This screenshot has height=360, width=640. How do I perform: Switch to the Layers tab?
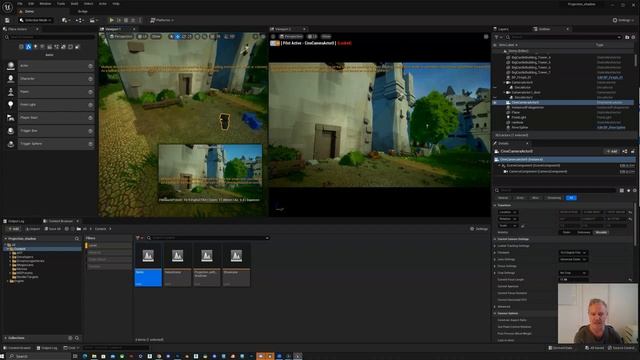[501, 29]
